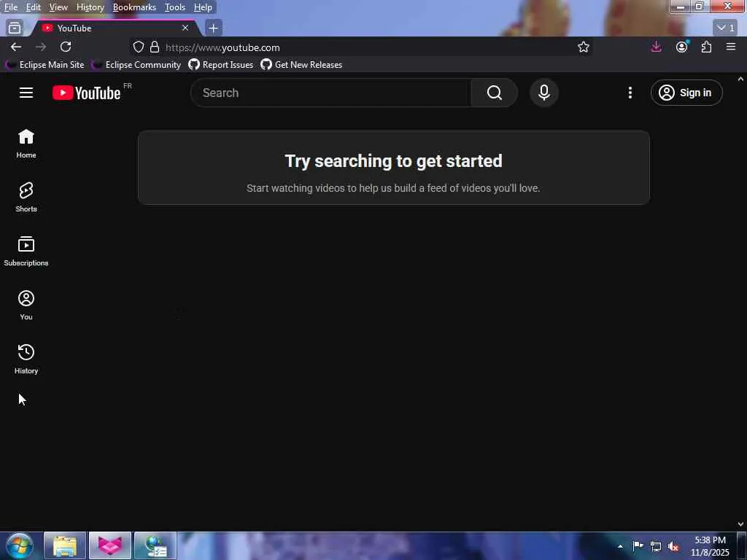Click the address bar URL
The width and height of the screenshot is (747, 560).
[x=223, y=47]
